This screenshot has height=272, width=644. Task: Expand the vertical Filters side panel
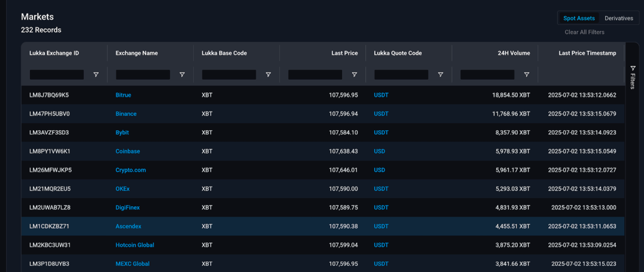click(633, 77)
